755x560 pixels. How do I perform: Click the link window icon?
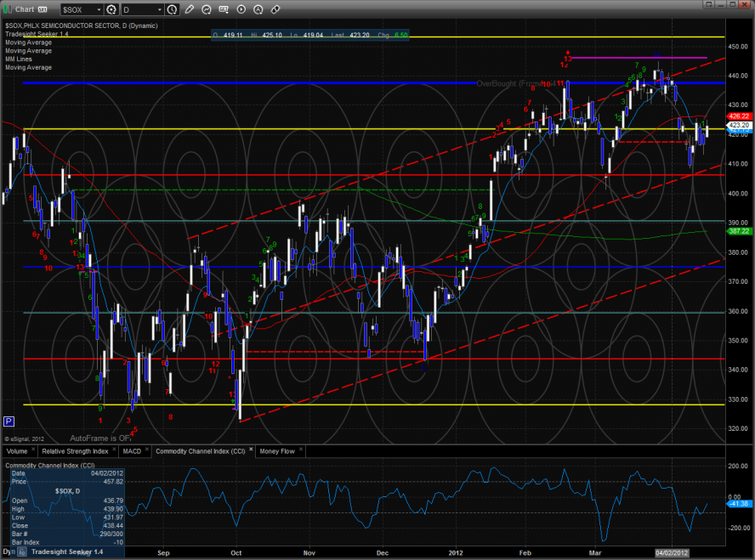275,10
